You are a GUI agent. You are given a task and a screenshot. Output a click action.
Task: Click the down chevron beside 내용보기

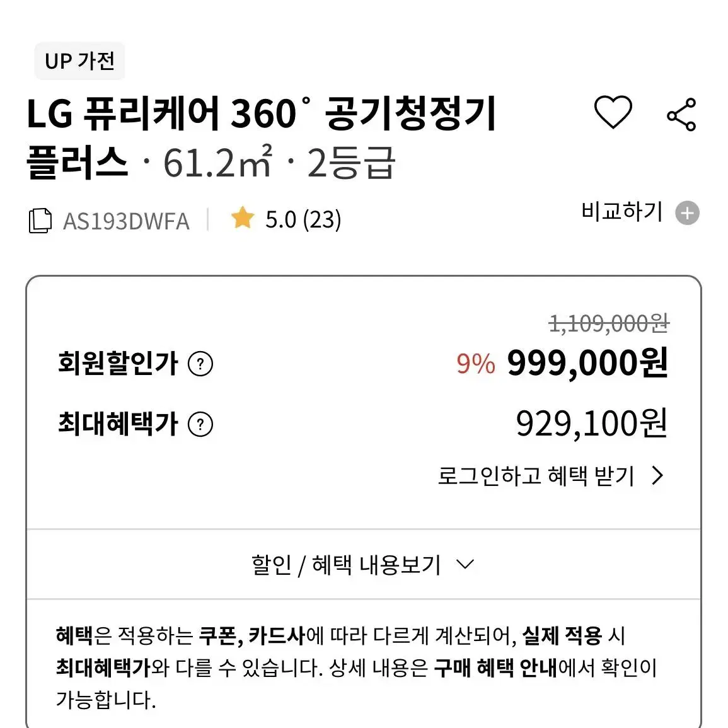465,564
